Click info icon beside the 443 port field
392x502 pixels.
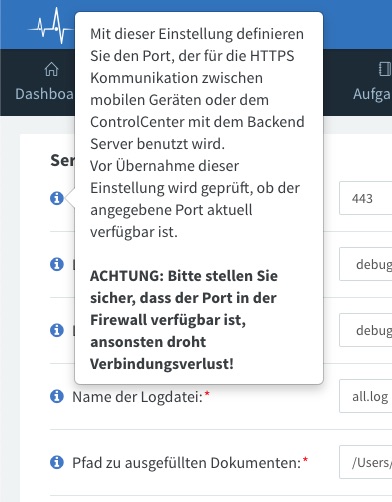(57, 198)
